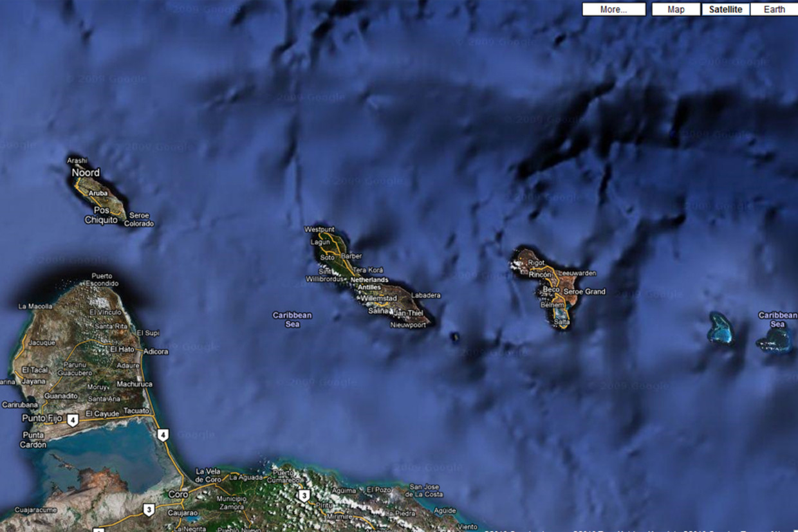Click the Punto Fijo city label

click(42, 418)
